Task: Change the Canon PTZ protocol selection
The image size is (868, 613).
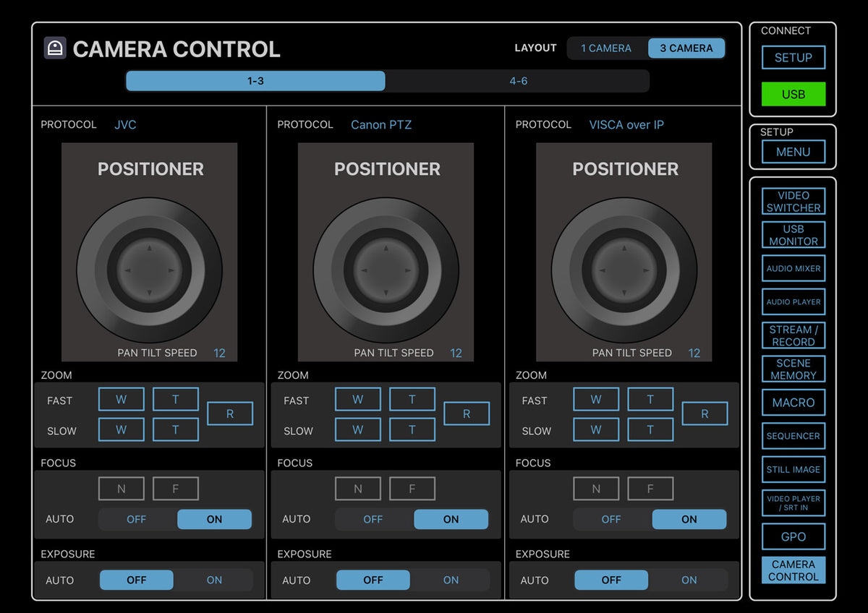Action: 381,124
